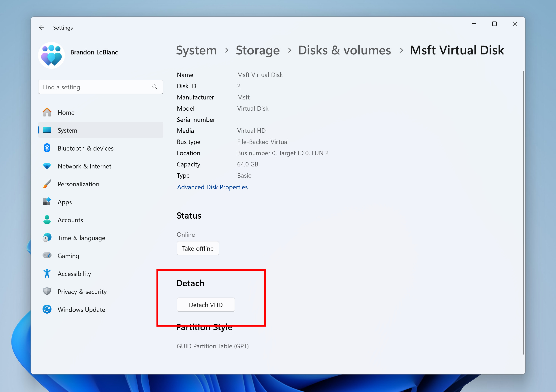Open Advanced Disk Properties link
Screen dimensions: 556x392
[x=212, y=187]
